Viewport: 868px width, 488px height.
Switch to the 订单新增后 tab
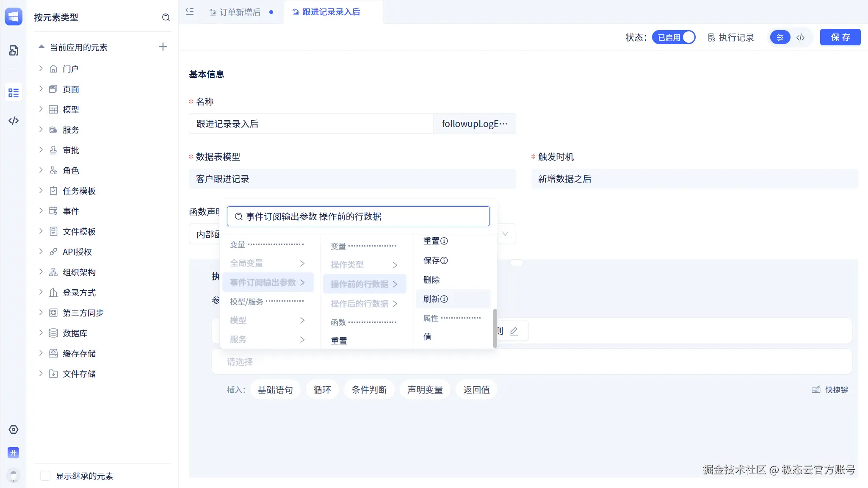240,12
